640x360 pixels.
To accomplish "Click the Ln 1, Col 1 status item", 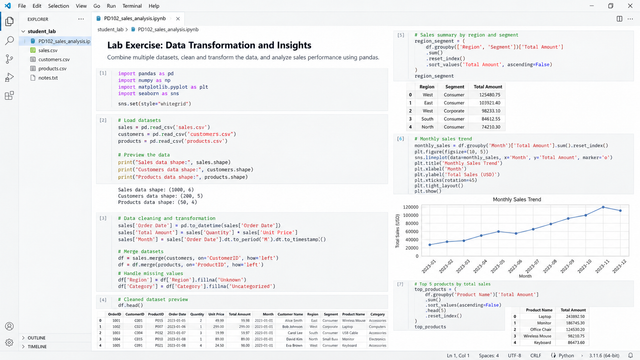I will pos(458,356).
